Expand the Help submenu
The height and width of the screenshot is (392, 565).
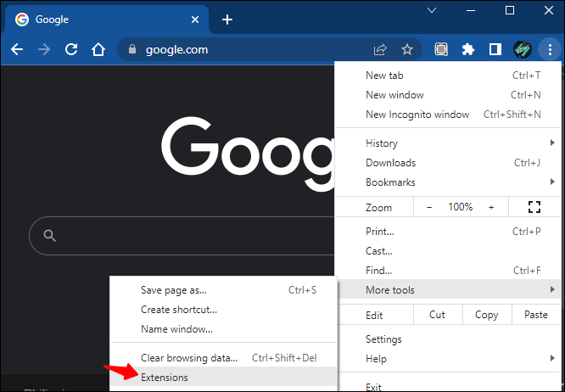click(x=448, y=359)
